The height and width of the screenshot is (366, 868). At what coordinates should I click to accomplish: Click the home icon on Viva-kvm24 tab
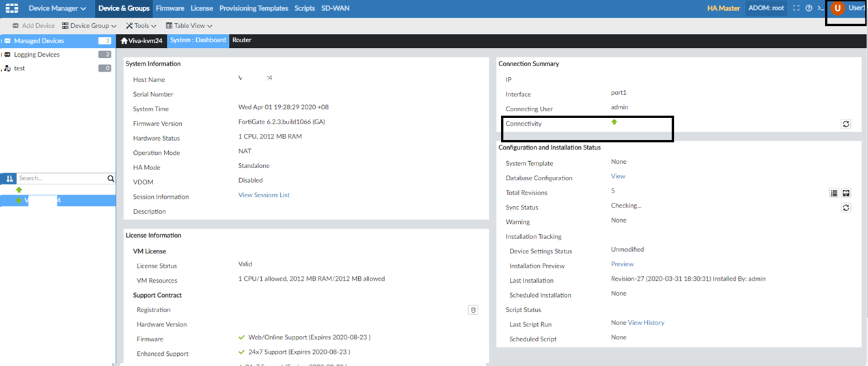point(124,41)
